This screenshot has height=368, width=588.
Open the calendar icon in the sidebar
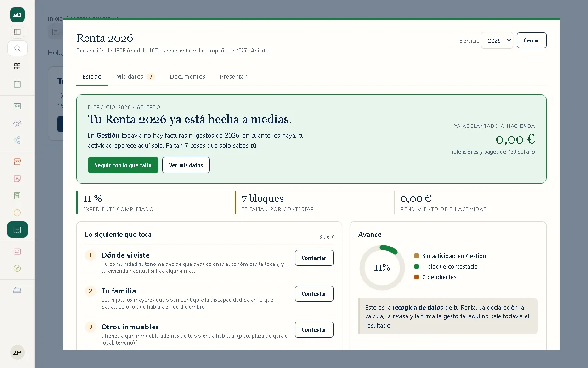pyautogui.click(x=17, y=84)
